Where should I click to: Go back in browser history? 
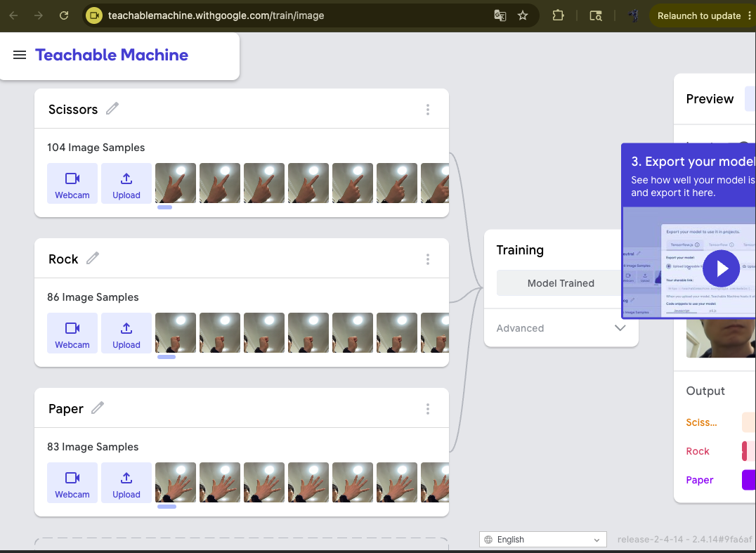coord(13,15)
